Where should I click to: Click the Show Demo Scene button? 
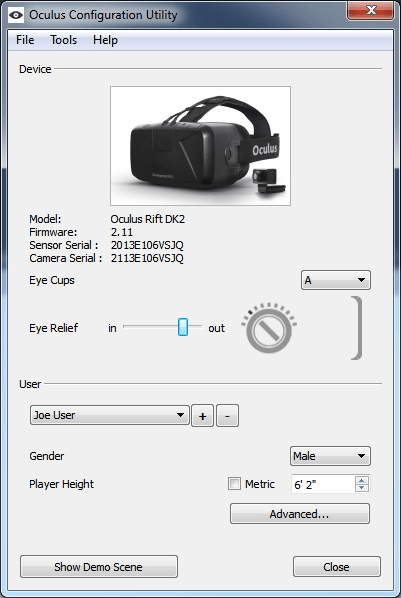point(99,567)
